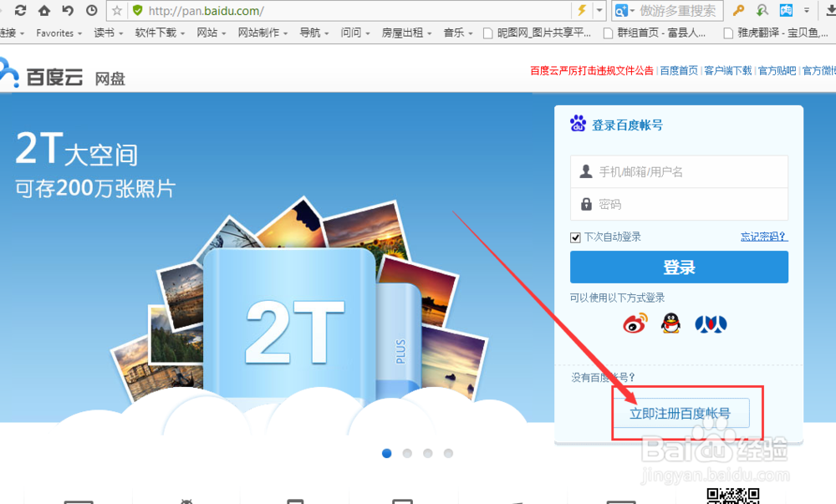Open the Favorites bookmarks folder
This screenshot has width=836, height=504.
(59, 33)
